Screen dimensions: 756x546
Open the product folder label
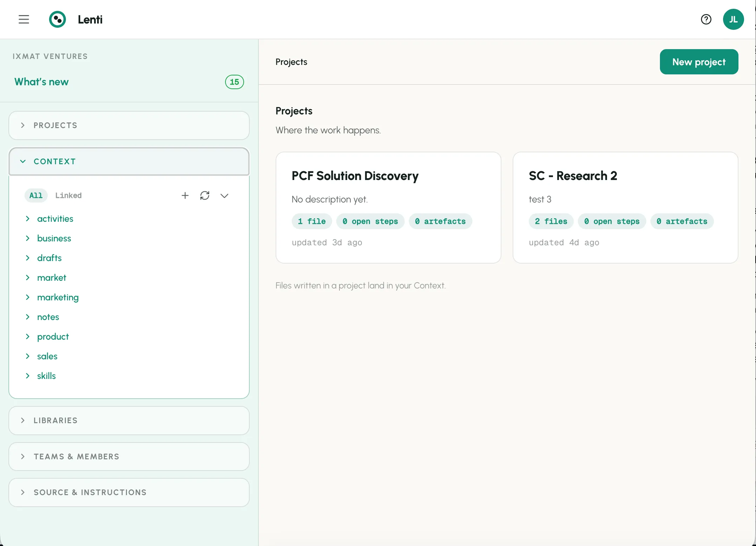coord(53,337)
